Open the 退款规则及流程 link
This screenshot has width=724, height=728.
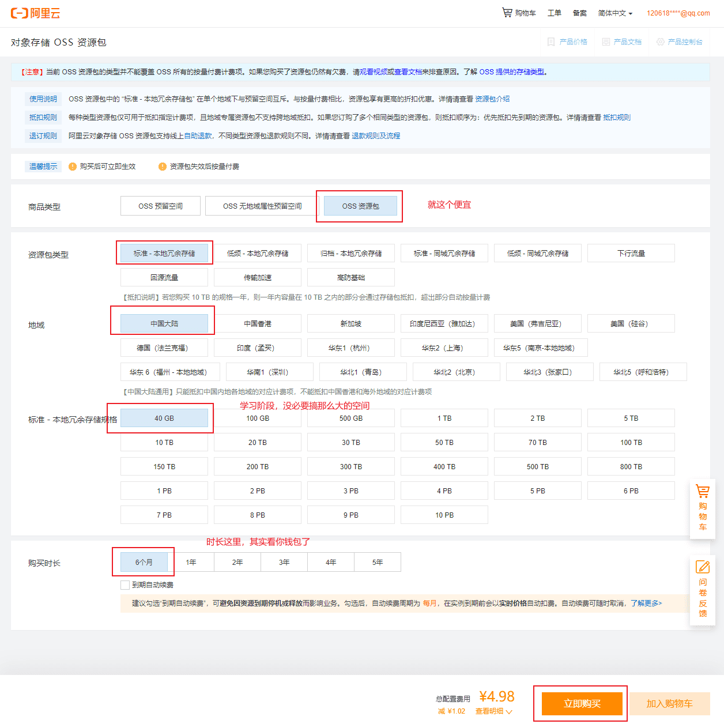click(x=376, y=136)
